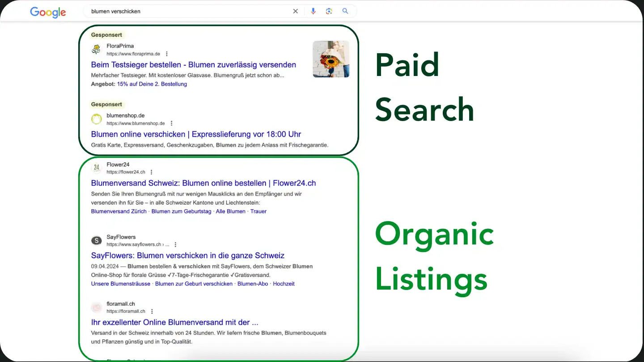Click the 'https://www.floraprima.de' URL text

click(x=133, y=54)
